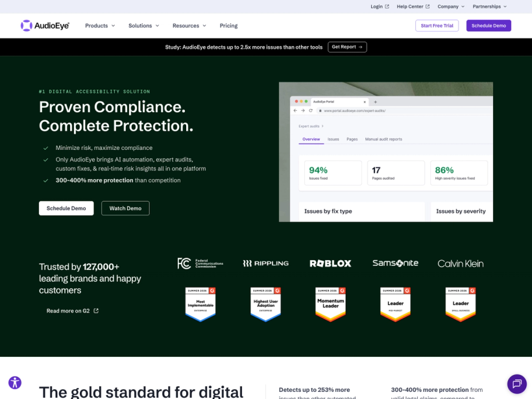Click the Highest User Adoption badge

click(x=265, y=304)
